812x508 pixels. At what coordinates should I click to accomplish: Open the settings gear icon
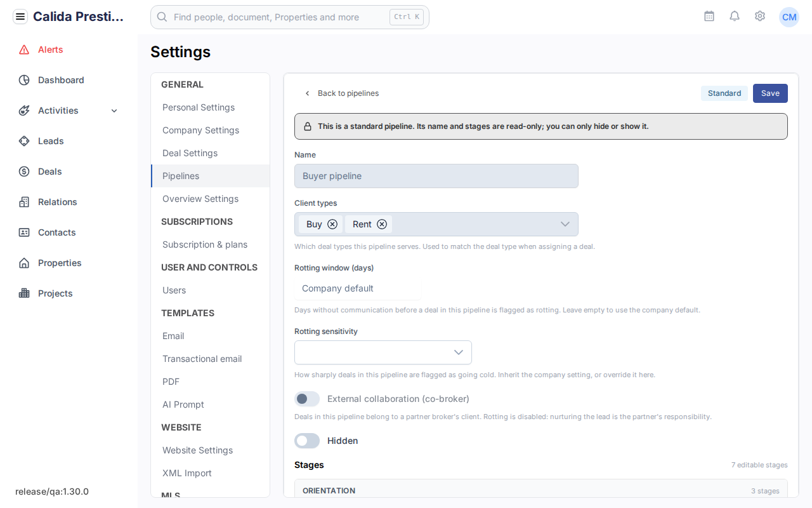760,17
